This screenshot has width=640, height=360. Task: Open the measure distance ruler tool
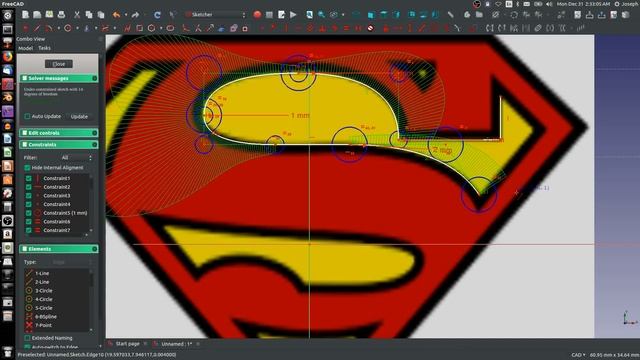450,15
